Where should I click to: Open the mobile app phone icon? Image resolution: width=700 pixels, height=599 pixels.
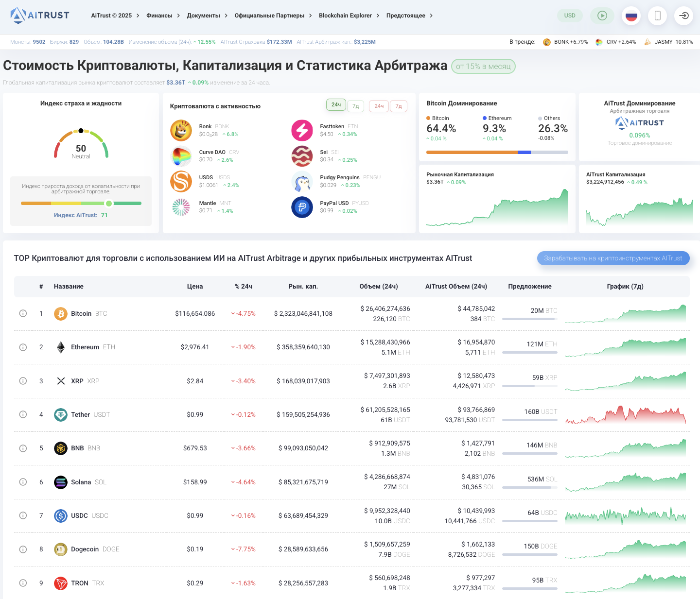[657, 16]
